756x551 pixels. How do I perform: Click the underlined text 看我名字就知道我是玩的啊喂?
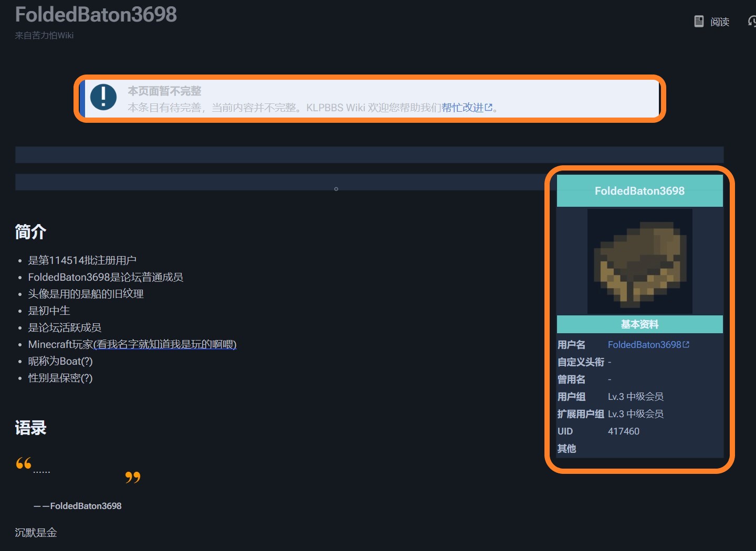point(165,344)
